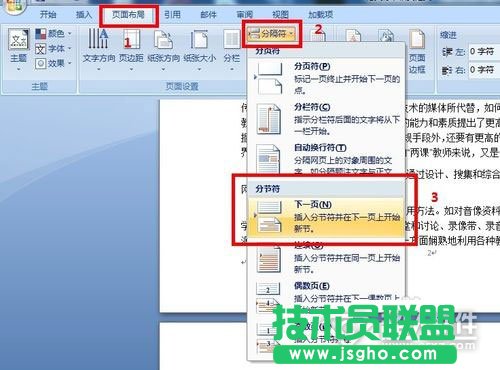The image size is (500, 370).
Task: Switch to the 开始 ribbon tab
Action: [48, 14]
